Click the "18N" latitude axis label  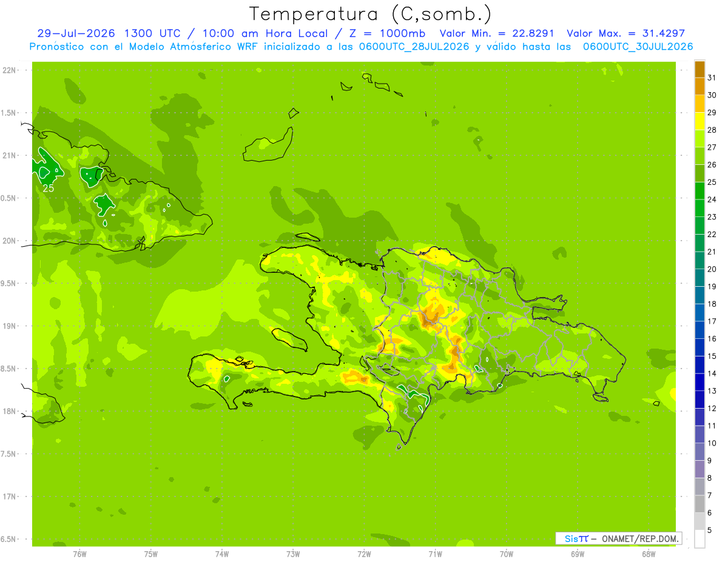click(9, 411)
